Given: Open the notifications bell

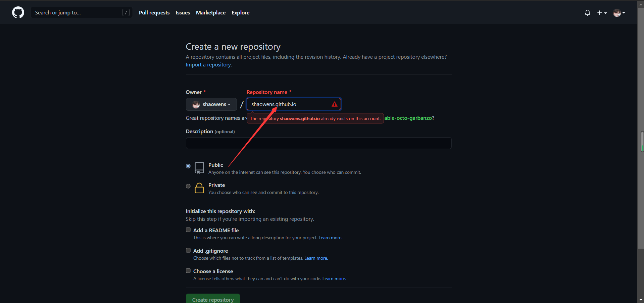Looking at the screenshot, I should coord(587,13).
